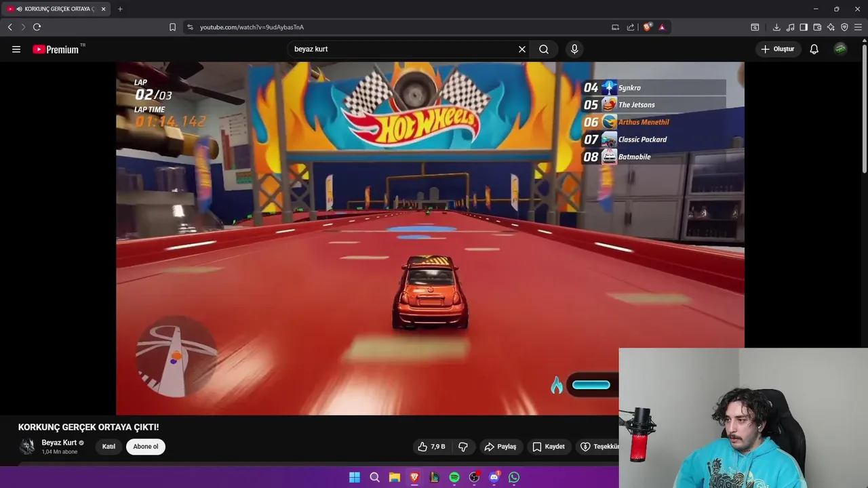This screenshot has width=868, height=488.
Task: Reload the current page
Action: [x=37, y=27]
